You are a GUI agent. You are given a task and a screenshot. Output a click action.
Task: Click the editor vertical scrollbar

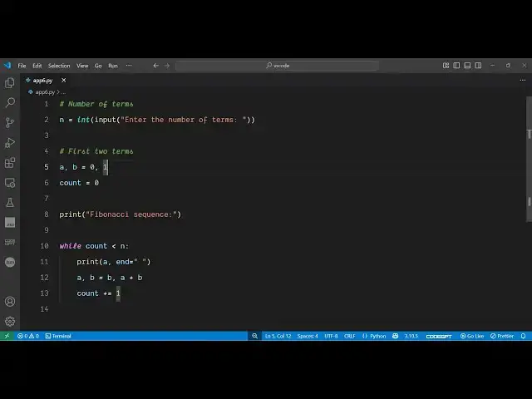coord(529,159)
